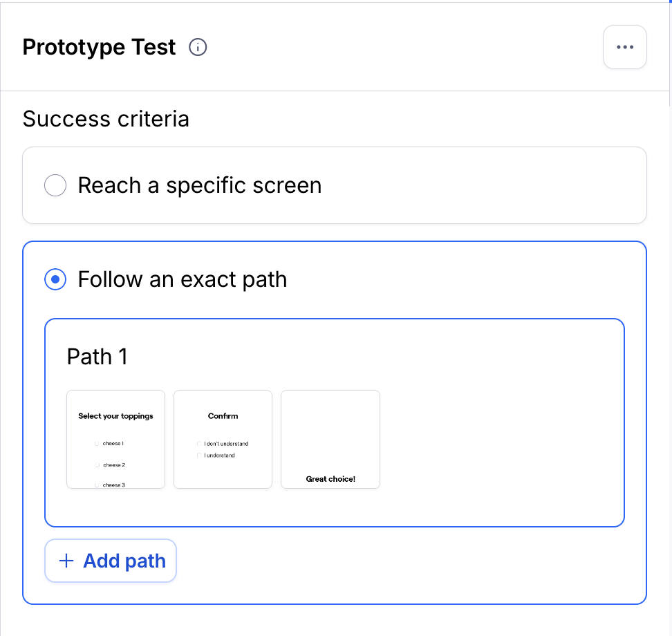Open the Select your toppings thumbnail
This screenshot has width=672, height=636.
pos(115,439)
